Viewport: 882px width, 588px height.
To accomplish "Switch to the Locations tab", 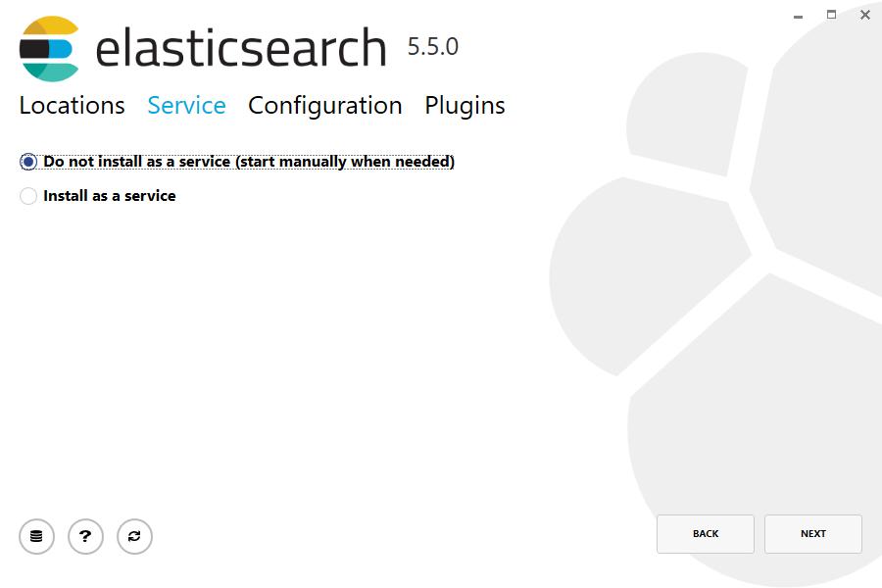I will pos(71,105).
